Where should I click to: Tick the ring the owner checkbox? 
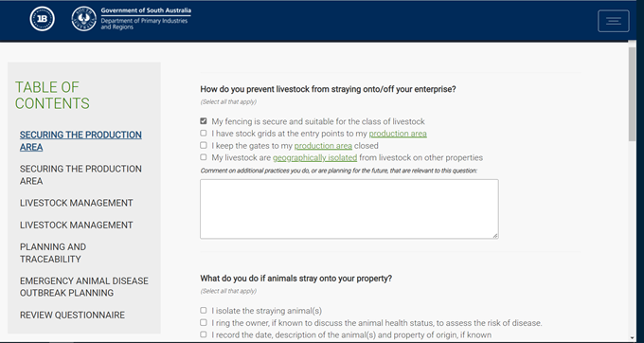204,322
